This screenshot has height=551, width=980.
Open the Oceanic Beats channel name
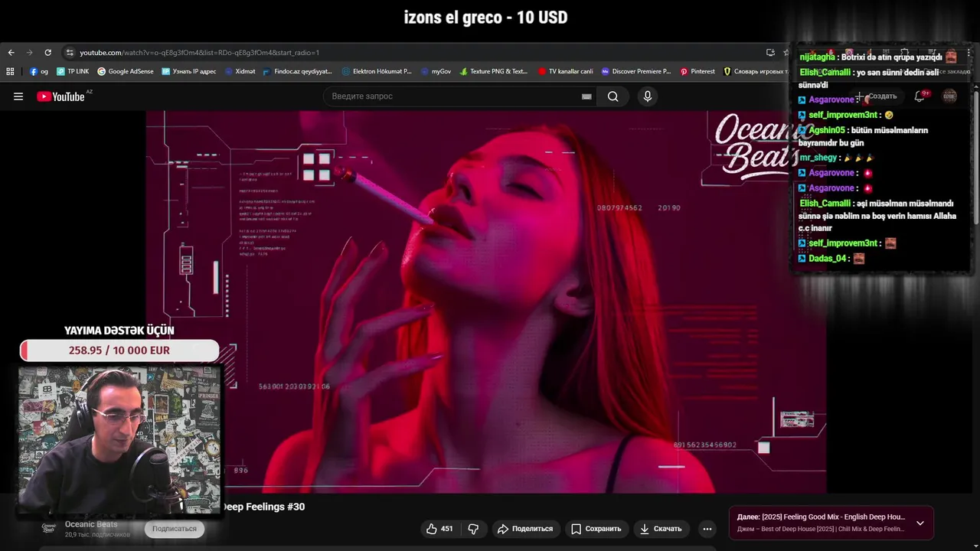click(91, 524)
